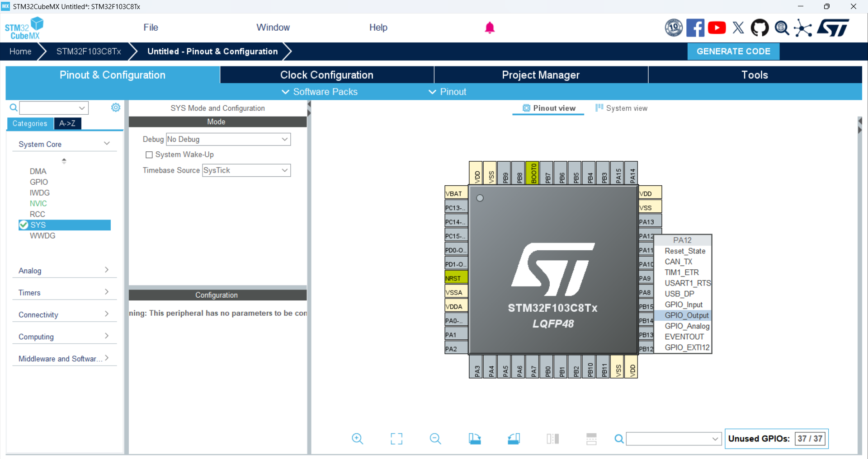Rotate chip view counterclockwise icon
The height and width of the screenshot is (459, 868).
pos(514,439)
